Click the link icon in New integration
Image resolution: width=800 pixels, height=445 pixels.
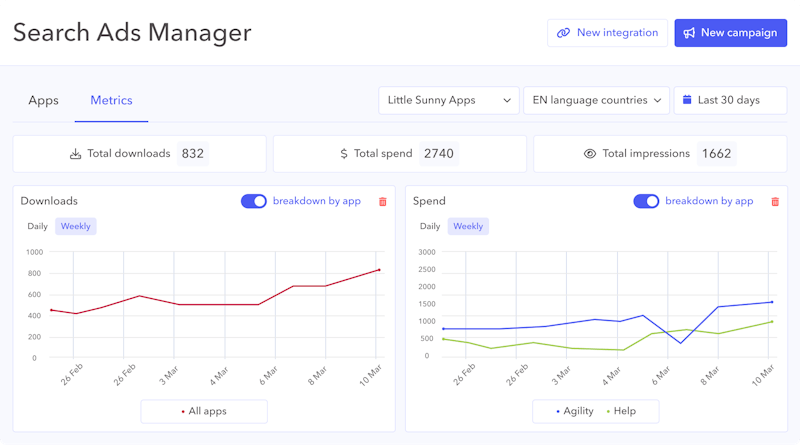coord(563,33)
